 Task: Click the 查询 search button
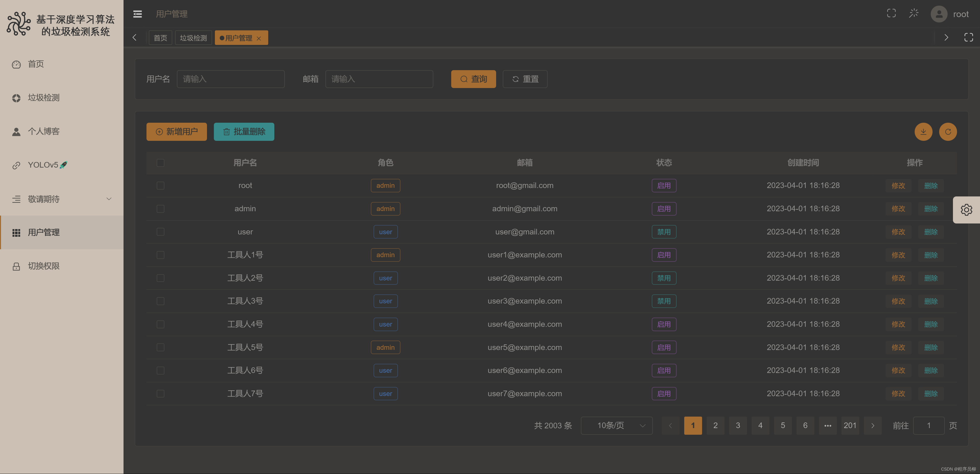[473, 79]
